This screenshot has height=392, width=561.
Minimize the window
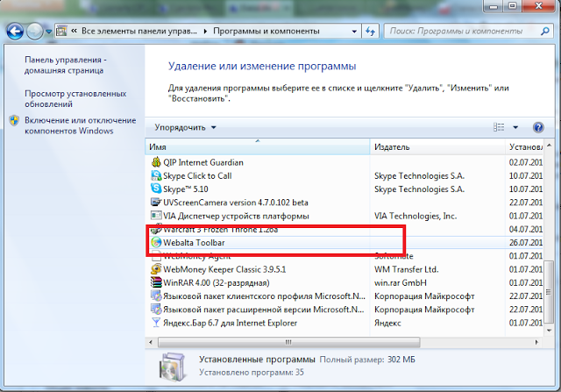tap(494, 5)
